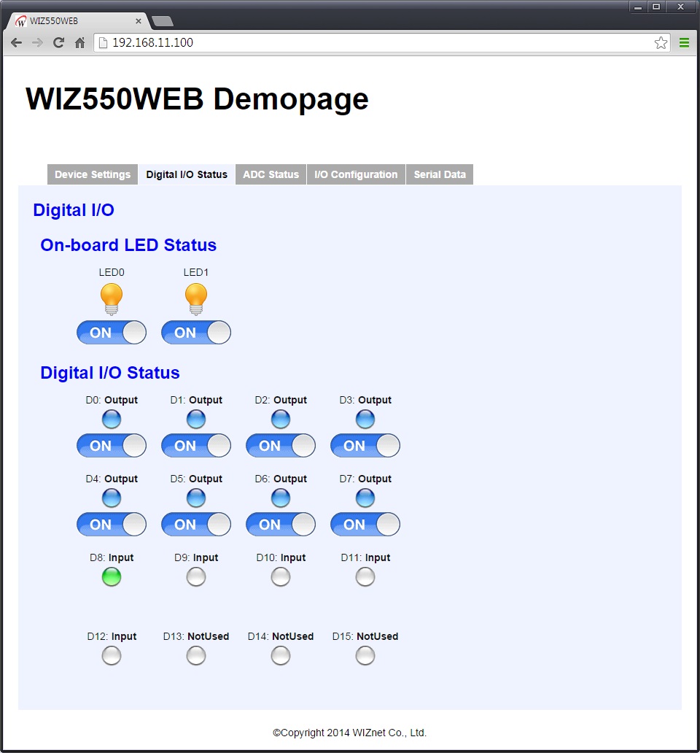Image resolution: width=700 pixels, height=753 pixels.
Task: Click the D3 blue indicator lamp
Action: point(365,420)
